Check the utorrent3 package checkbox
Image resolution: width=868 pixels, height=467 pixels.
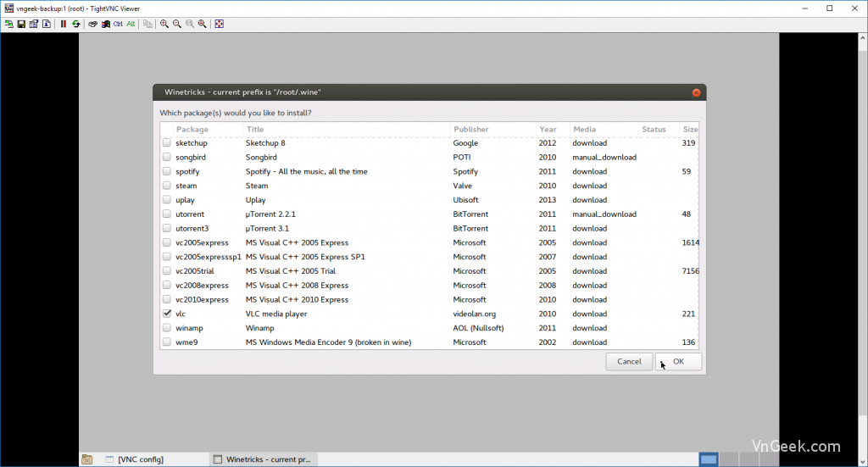point(167,229)
